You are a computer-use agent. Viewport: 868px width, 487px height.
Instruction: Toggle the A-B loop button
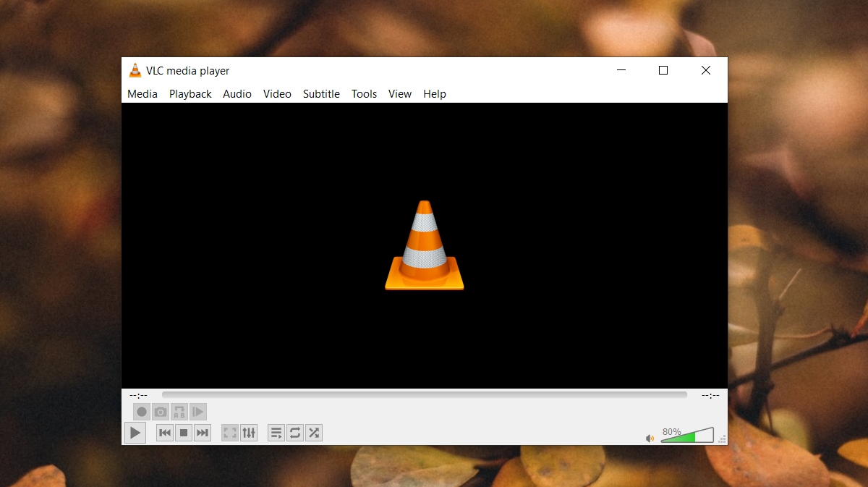179,412
